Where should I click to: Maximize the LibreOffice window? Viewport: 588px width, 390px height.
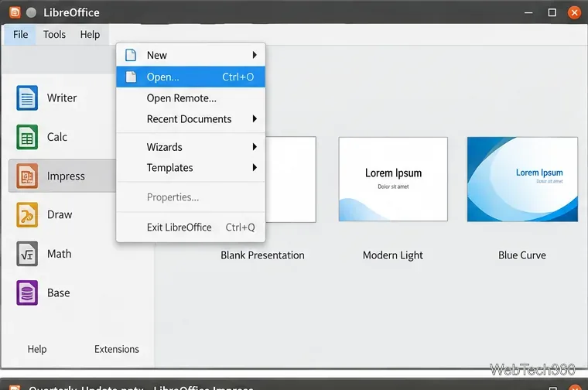[x=552, y=12]
